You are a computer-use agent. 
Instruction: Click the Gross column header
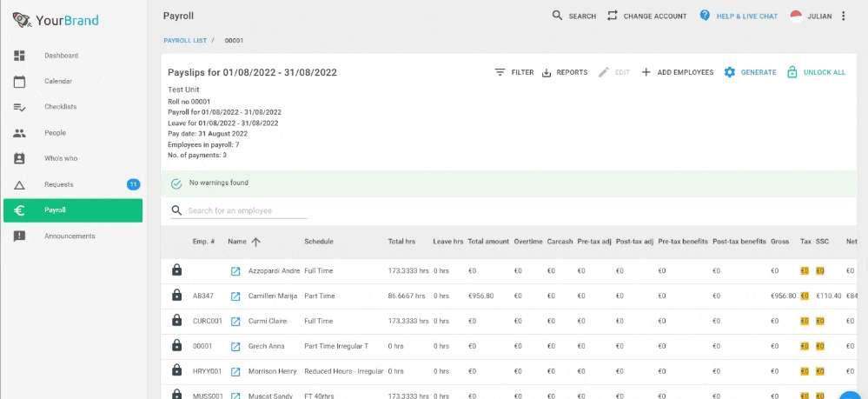pyautogui.click(x=780, y=242)
